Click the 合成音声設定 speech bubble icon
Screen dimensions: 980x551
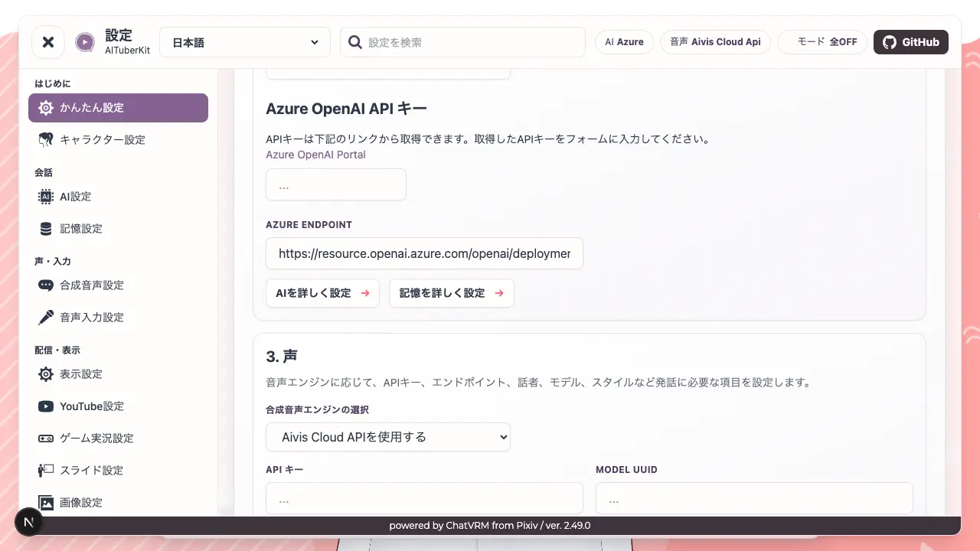[46, 285]
